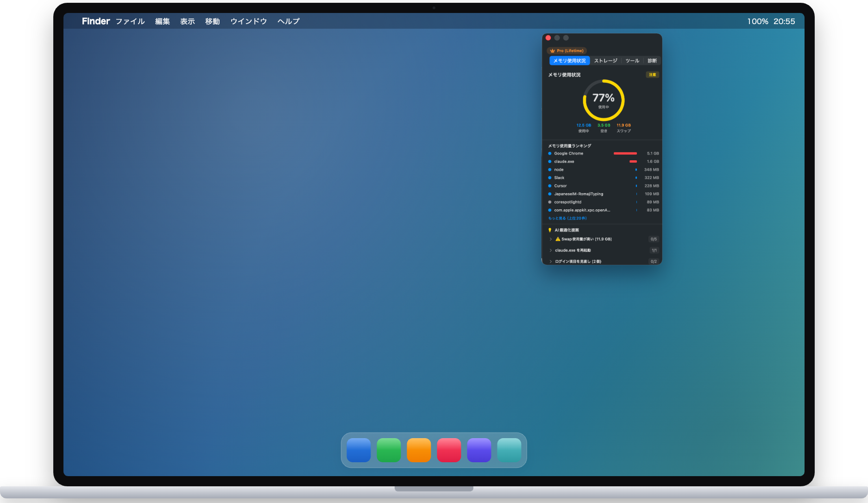Select the JapaneseIM-RomajiTyping process
The image size is (868, 503).
pyautogui.click(x=579, y=194)
